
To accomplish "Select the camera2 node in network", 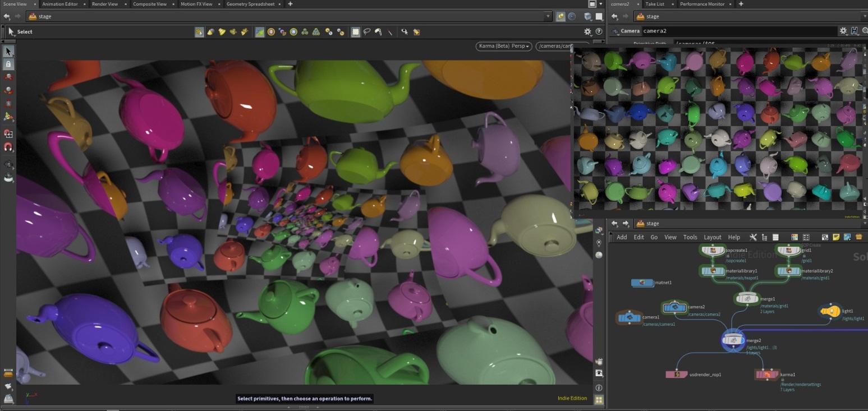I will click(x=675, y=307).
